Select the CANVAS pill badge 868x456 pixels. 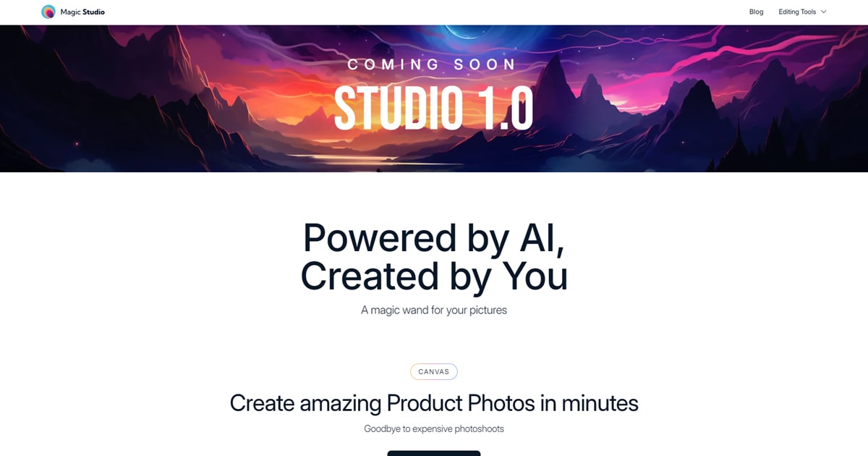coord(434,371)
